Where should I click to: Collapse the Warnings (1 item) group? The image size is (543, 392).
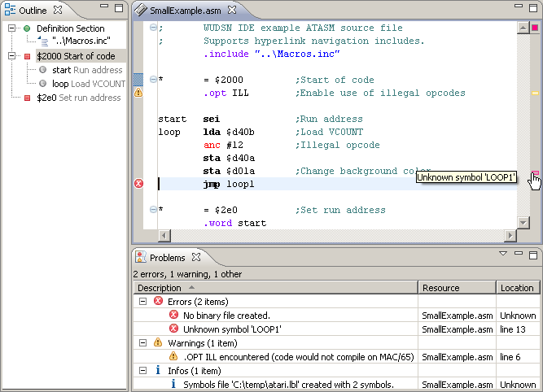(142, 343)
